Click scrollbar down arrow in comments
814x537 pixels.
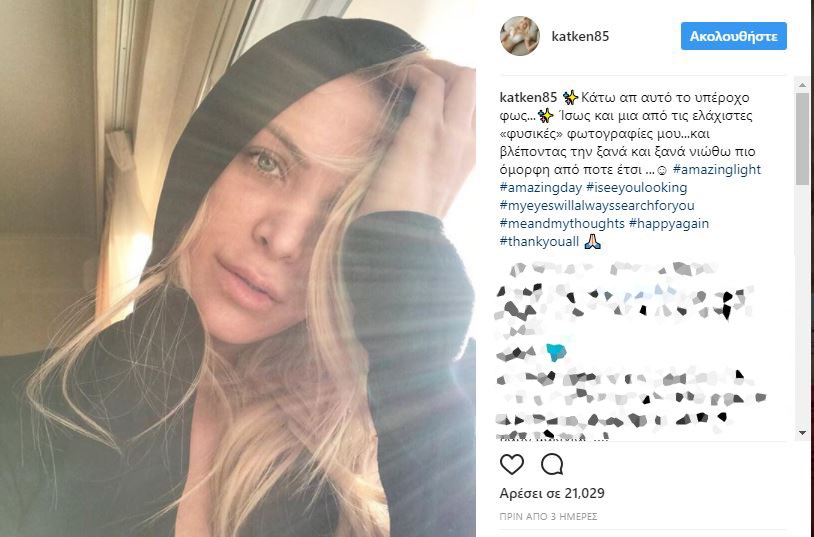(x=802, y=433)
